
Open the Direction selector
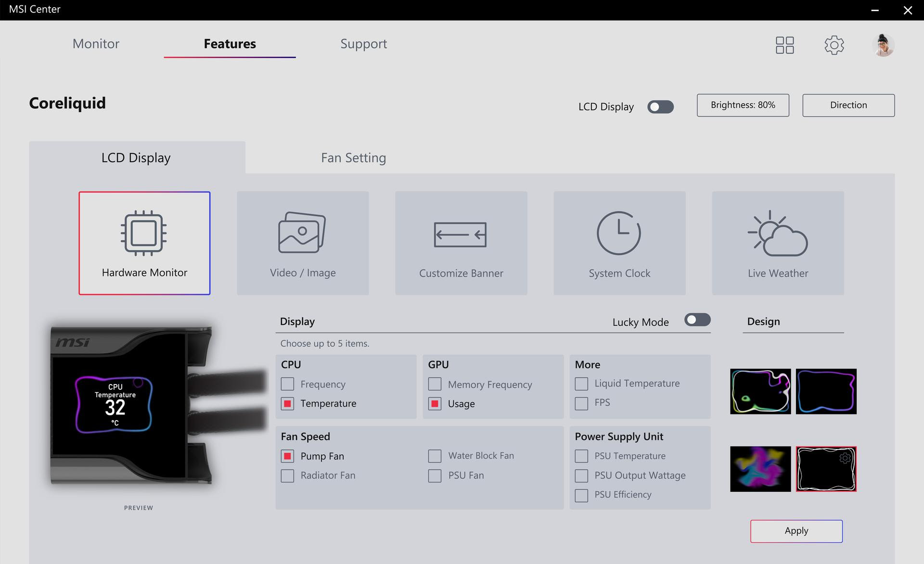tap(848, 105)
